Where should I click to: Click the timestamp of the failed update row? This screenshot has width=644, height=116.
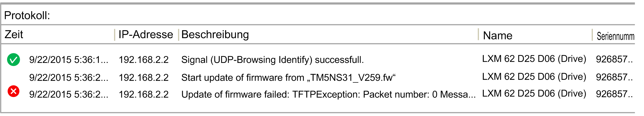[69, 95]
